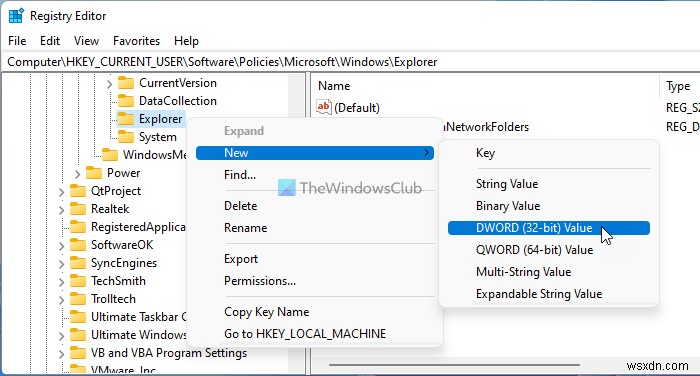Create a new Binary Value
700x376 pixels.
(508, 206)
